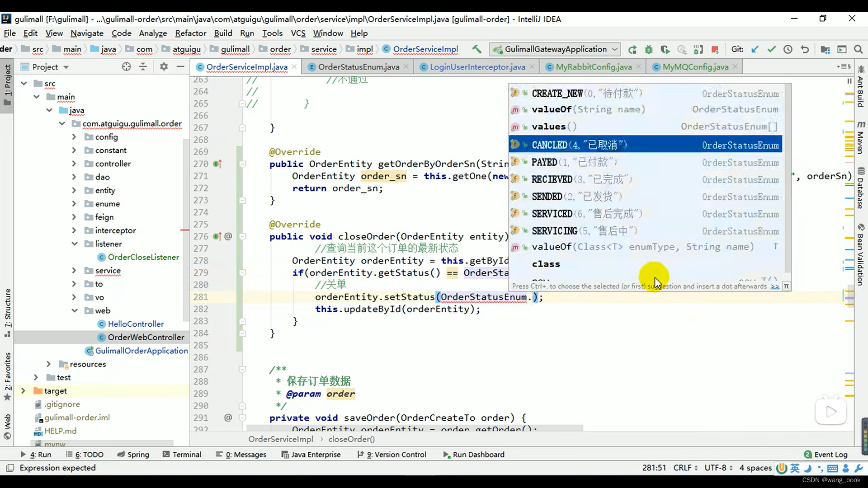868x488 pixels.
Task: Click closeOrder() editor breadcrumb
Action: point(351,439)
